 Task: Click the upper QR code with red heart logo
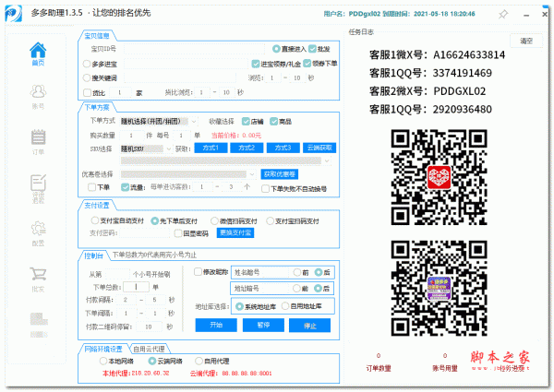coord(439,177)
